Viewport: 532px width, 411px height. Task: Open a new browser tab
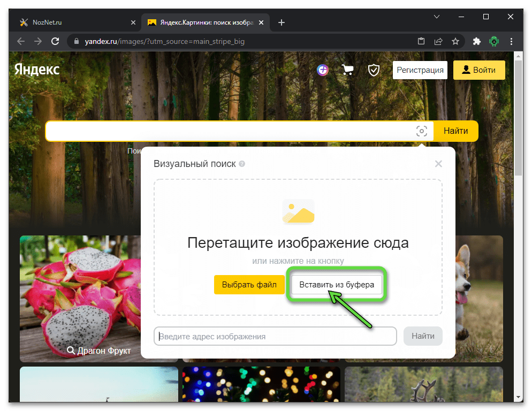click(282, 22)
